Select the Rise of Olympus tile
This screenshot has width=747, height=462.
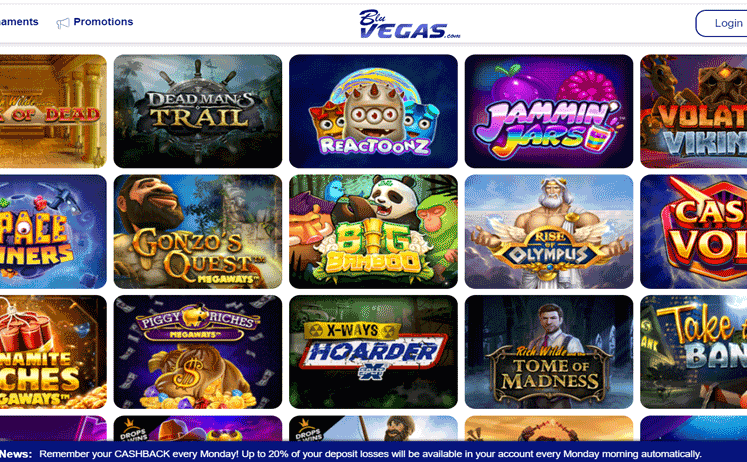[x=549, y=231]
